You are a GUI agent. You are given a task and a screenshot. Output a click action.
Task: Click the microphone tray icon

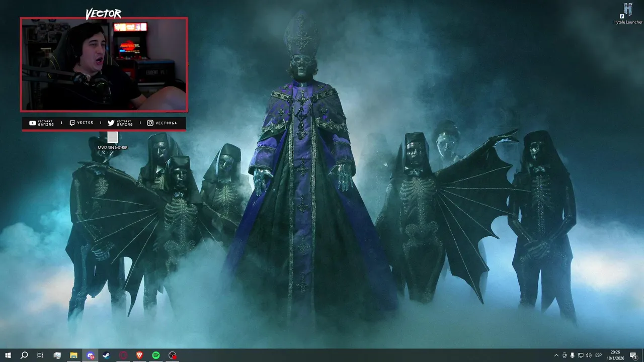click(x=573, y=355)
